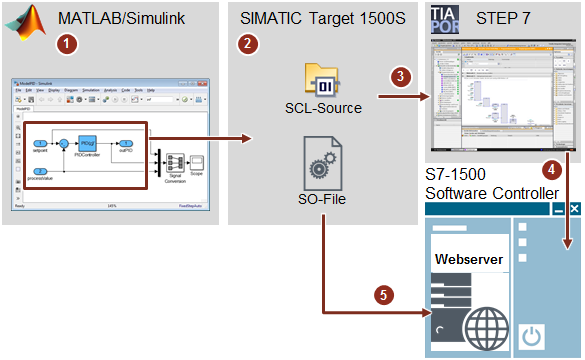Select the Signal Conversion block
Image resolution: width=585 pixels, height=360 pixels.
175,163
